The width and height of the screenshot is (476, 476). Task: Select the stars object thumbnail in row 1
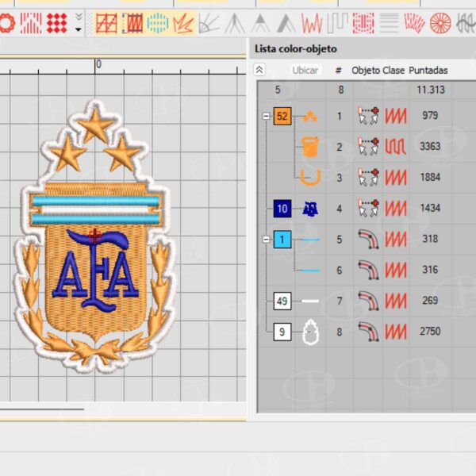click(x=310, y=117)
